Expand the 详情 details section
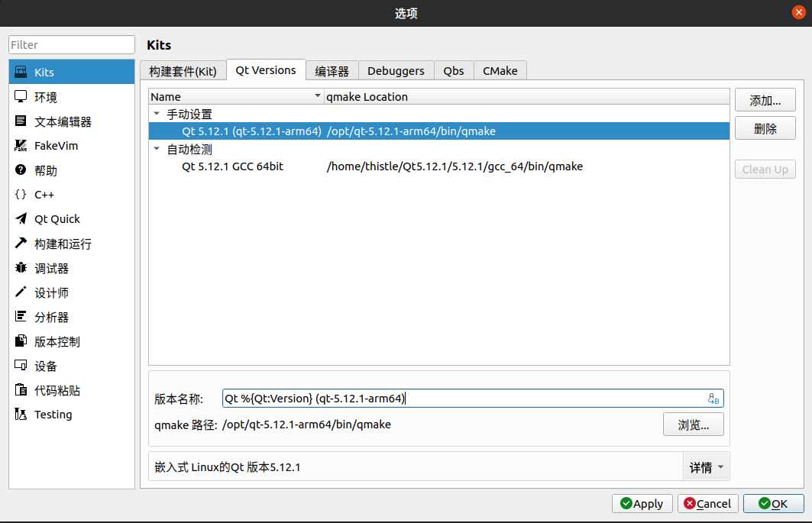The image size is (812, 523). pyautogui.click(x=707, y=467)
